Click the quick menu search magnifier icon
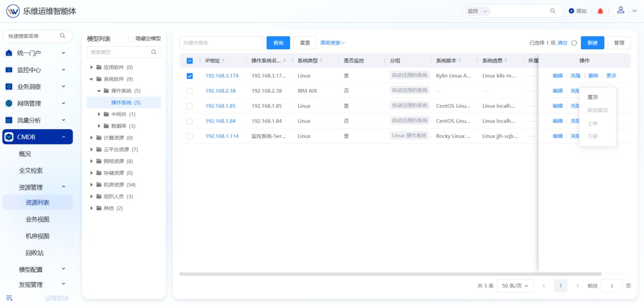The image size is (644, 305). pos(63,36)
